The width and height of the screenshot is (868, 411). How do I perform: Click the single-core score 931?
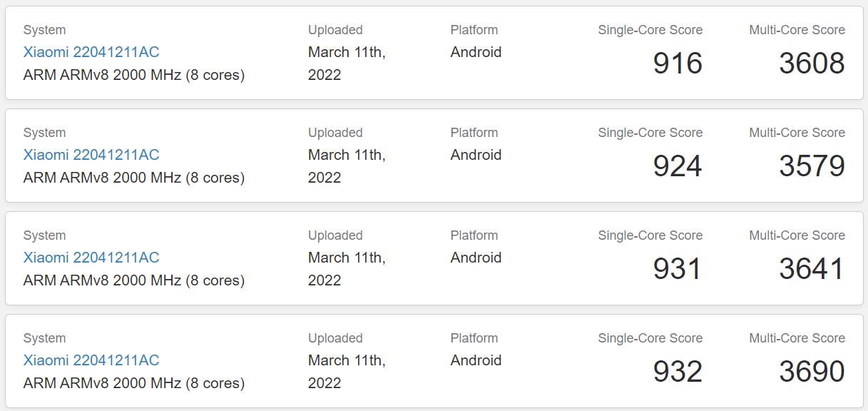click(x=677, y=269)
